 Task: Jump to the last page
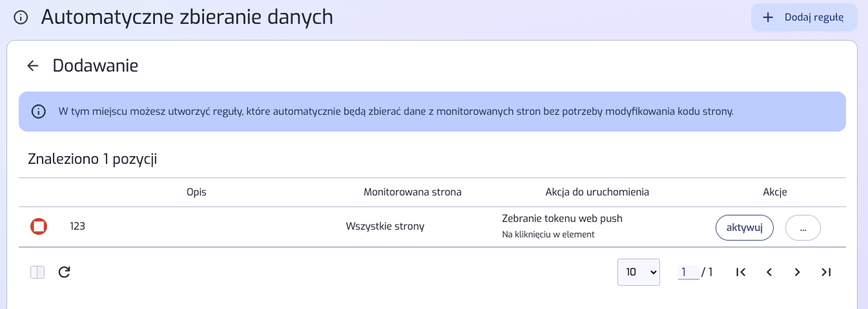click(826, 272)
